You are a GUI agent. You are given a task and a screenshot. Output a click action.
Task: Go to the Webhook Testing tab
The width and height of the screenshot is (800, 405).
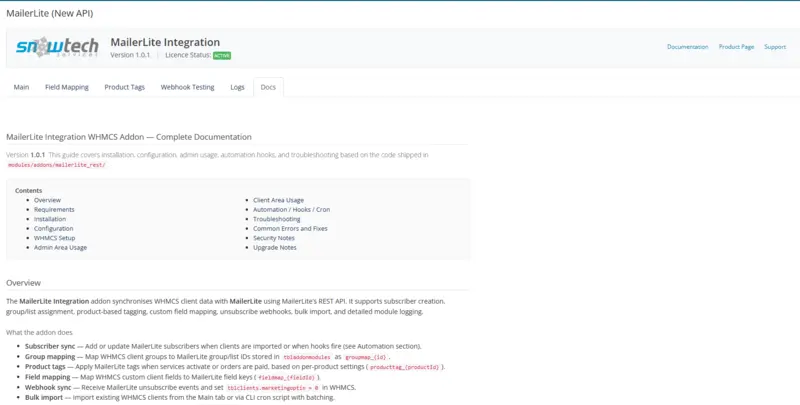pos(187,87)
